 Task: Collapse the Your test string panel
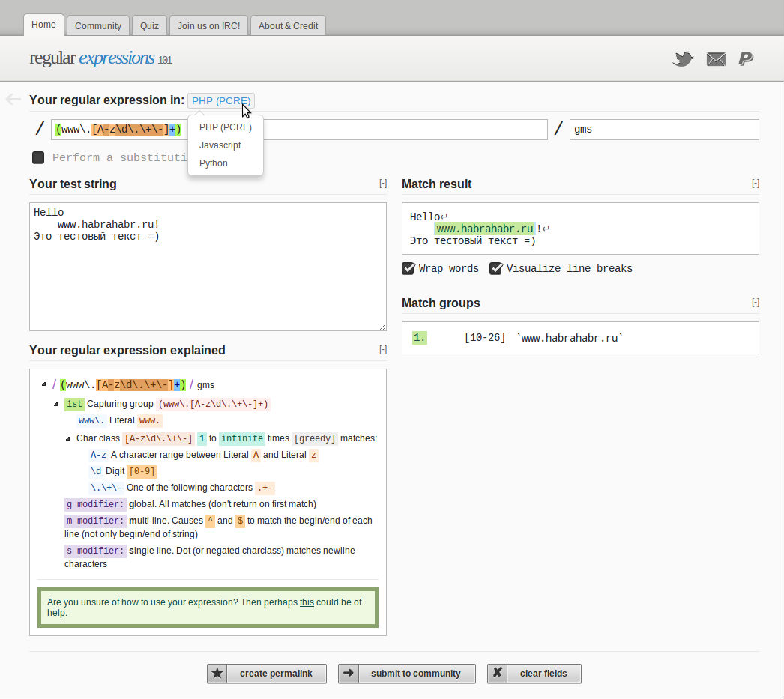383,184
